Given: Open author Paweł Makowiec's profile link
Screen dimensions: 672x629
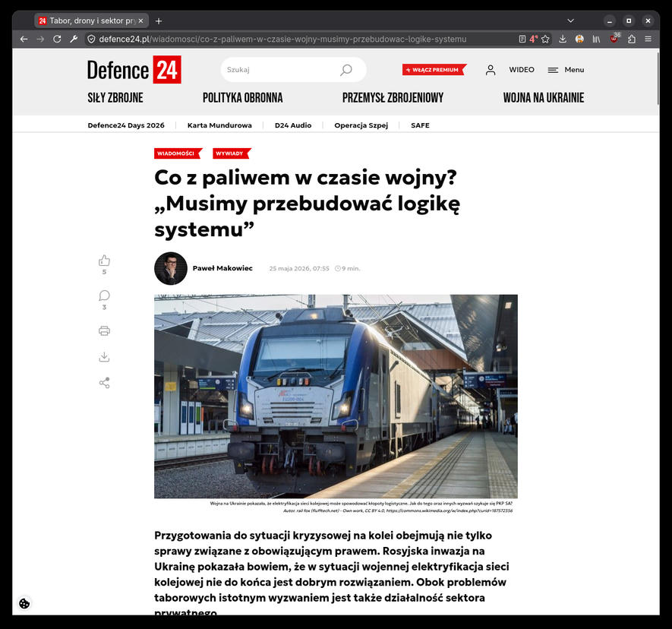Looking at the screenshot, I should click(x=222, y=268).
